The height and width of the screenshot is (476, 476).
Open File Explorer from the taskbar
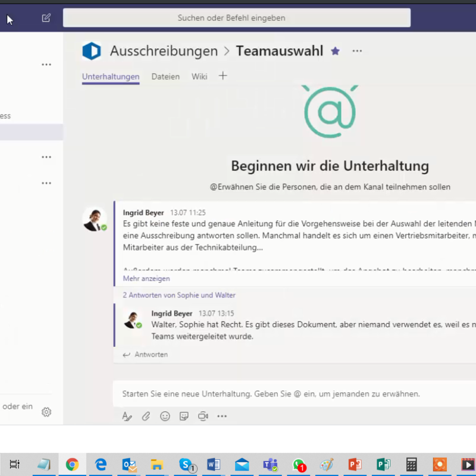(157, 465)
